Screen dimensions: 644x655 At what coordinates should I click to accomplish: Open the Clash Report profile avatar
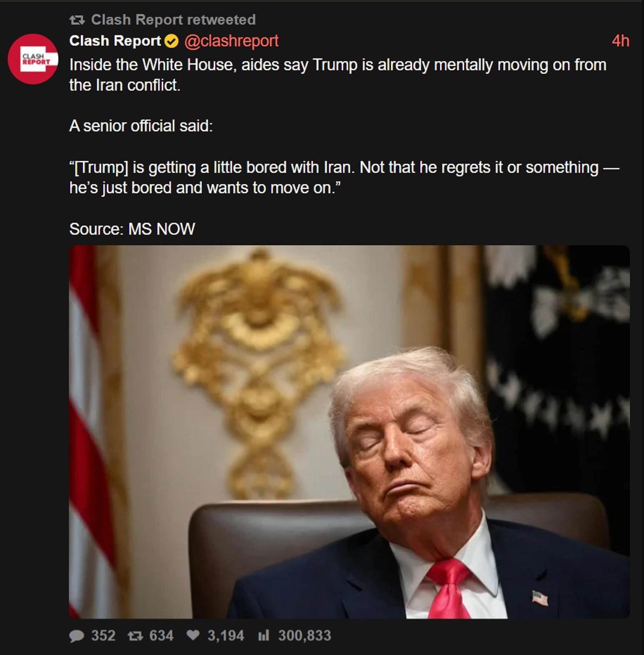(x=33, y=59)
